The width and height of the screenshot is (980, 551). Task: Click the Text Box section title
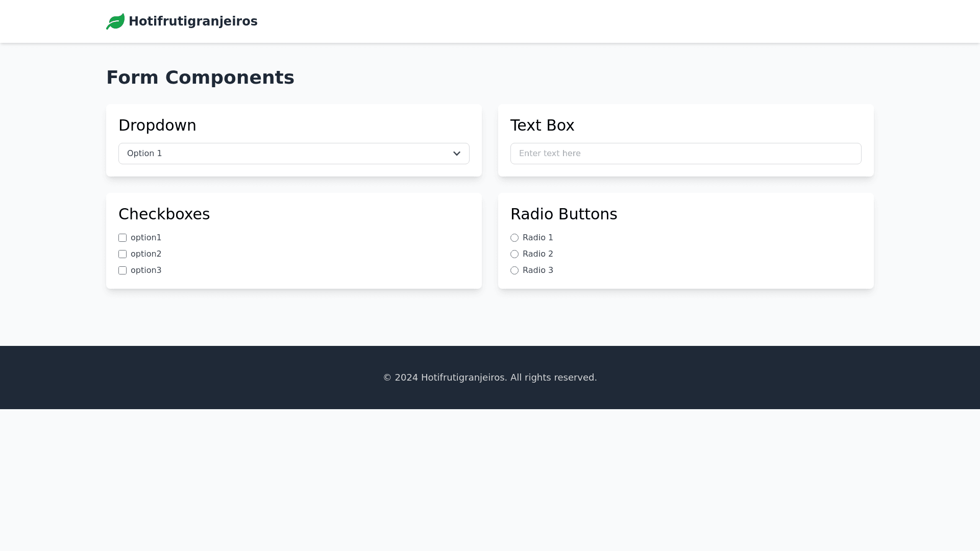click(542, 126)
